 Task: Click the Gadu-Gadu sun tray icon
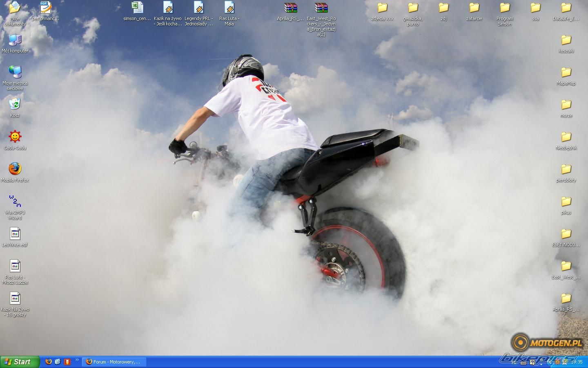click(x=557, y=362)
